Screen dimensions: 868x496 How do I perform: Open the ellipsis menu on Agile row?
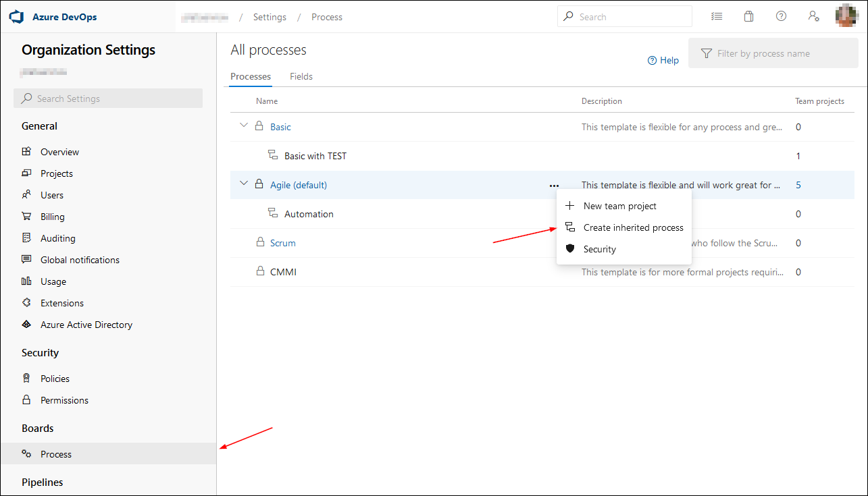coord(554,185)
